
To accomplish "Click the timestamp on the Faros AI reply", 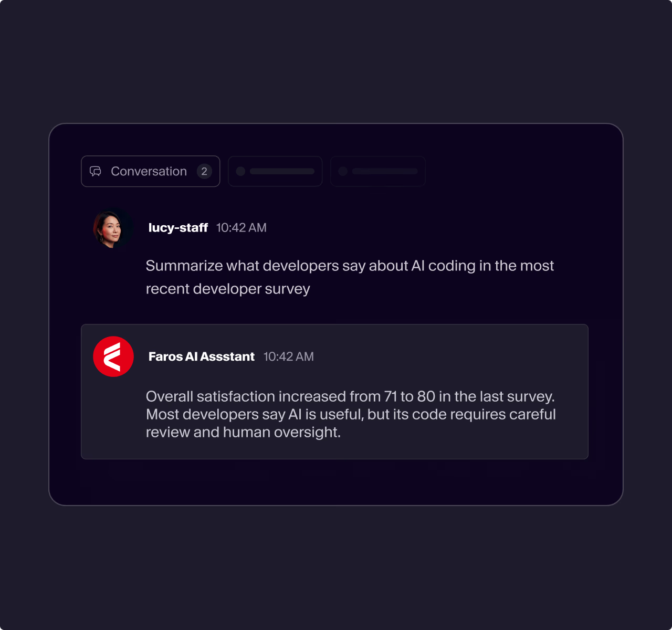I will [288, 356].
